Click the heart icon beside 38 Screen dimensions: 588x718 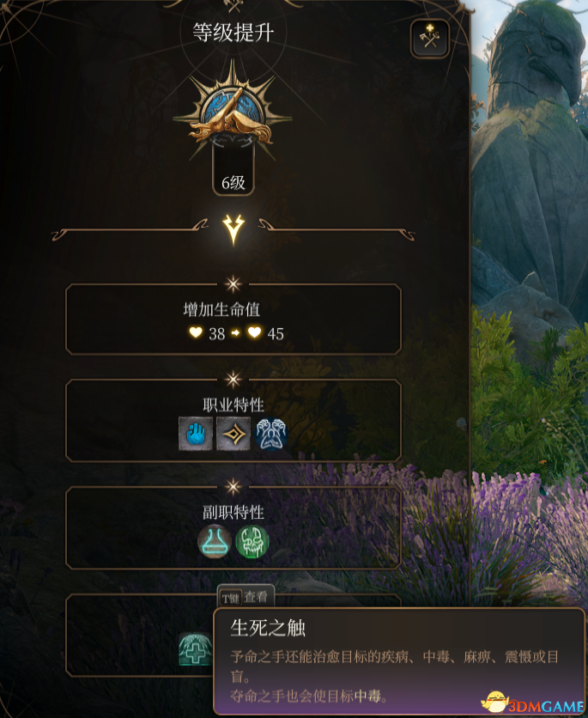[x=196, y=332]
